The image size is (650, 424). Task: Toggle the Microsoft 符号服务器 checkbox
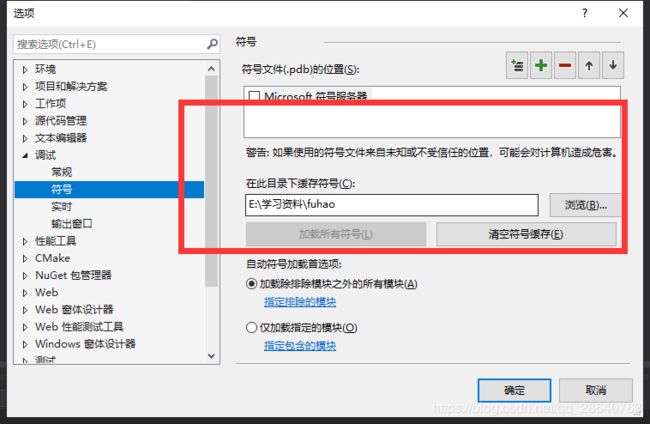pyautogui.click(x=254, y=96)
